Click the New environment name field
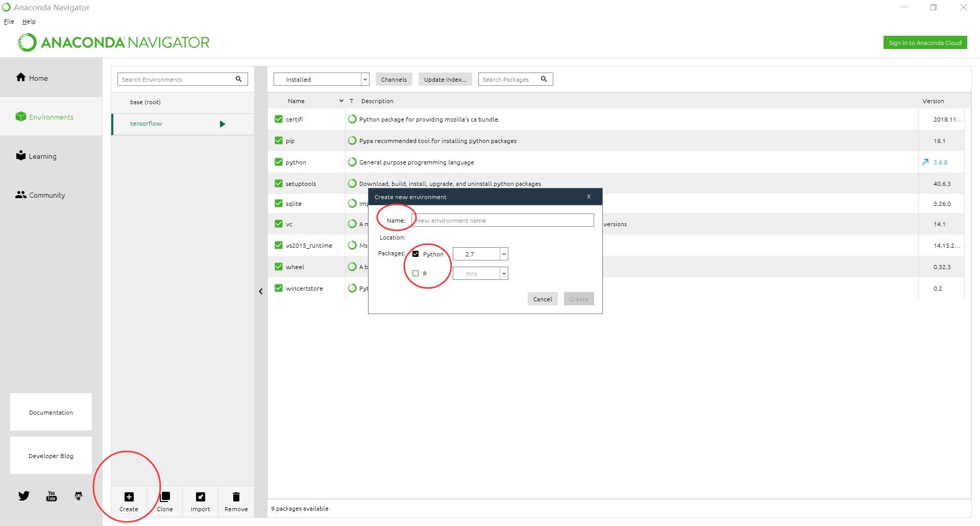This screenshot has height=526, width=980. [503, 220]
